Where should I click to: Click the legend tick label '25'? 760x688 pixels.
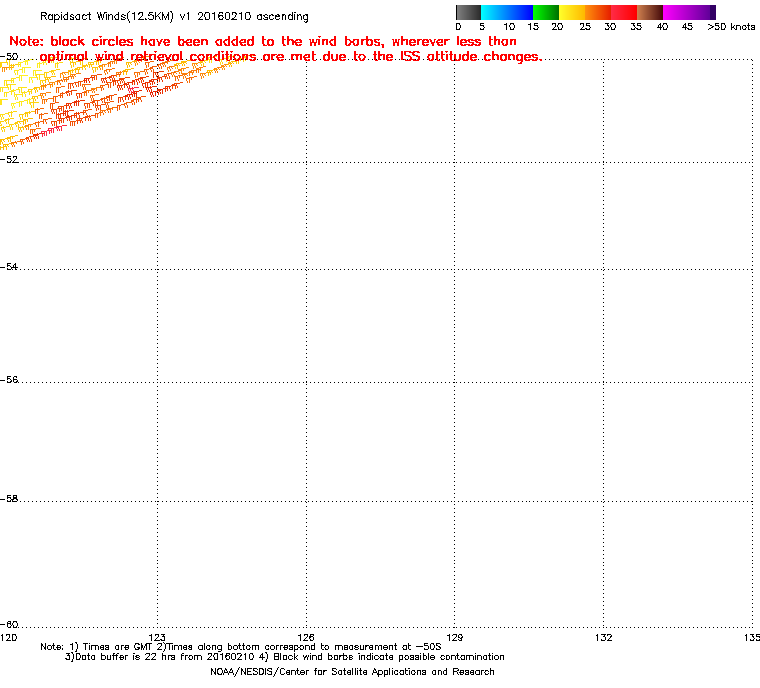(585, 27)
